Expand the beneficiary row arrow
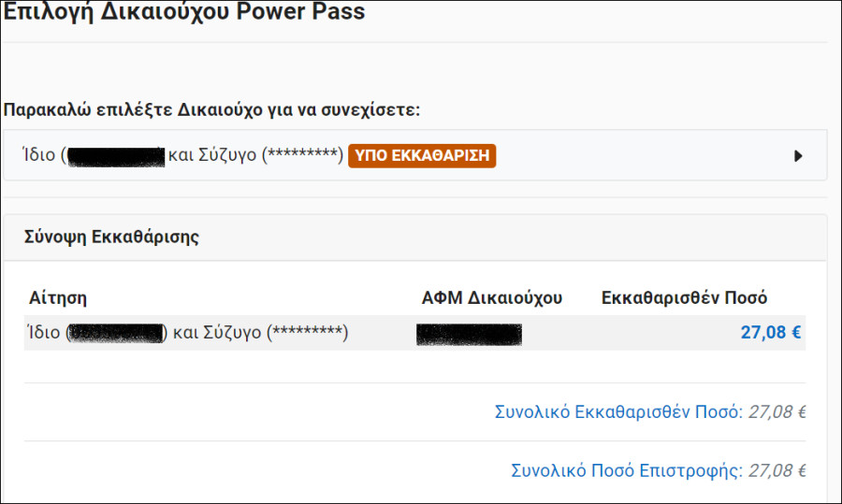This screenshot has height=504, width=842. coord(798,155)
